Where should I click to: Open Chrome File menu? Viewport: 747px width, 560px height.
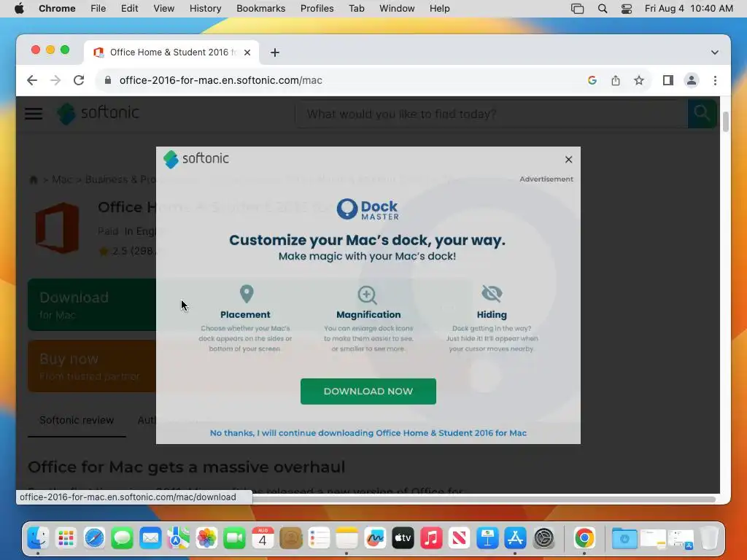(98, 9)
